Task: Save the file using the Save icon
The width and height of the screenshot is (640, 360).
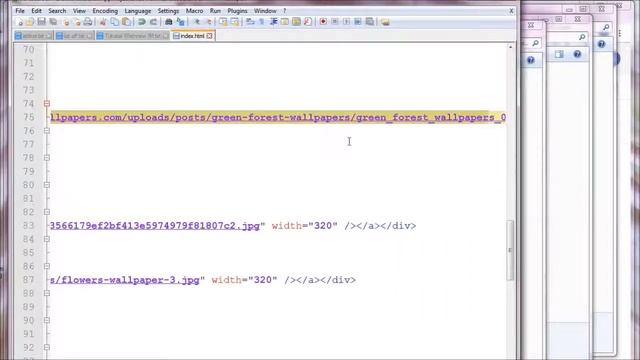Action: pos(42,22)
